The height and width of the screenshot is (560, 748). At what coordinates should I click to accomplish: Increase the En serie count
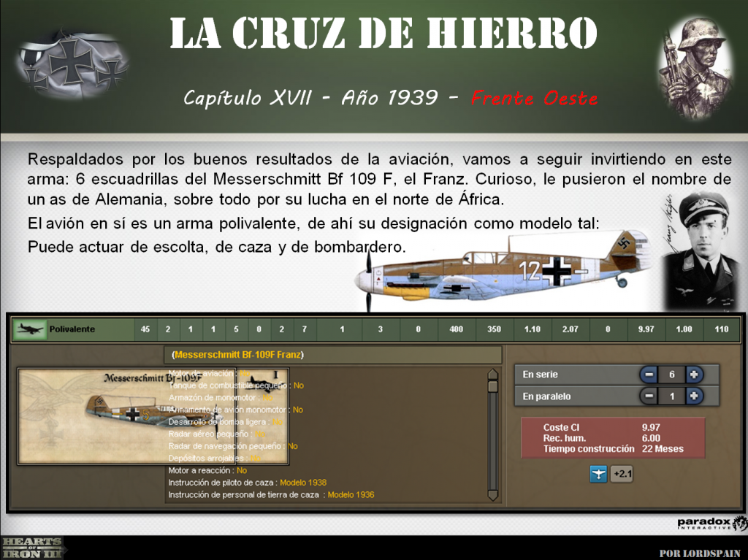tap(694, 375)
